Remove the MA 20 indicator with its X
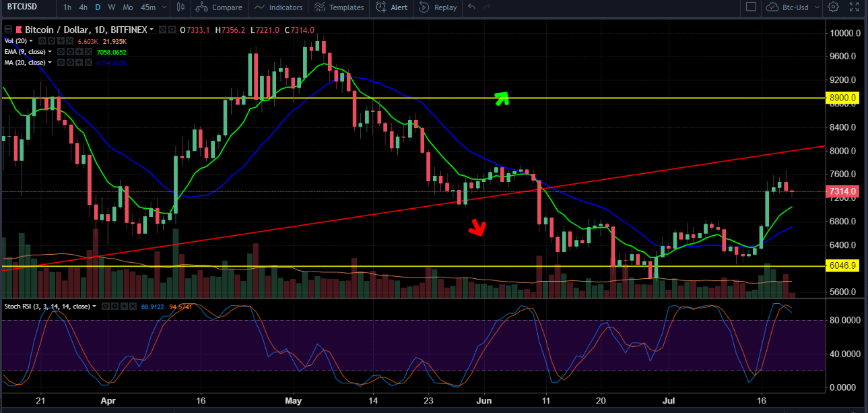868x413 pixels. point(88,63)
